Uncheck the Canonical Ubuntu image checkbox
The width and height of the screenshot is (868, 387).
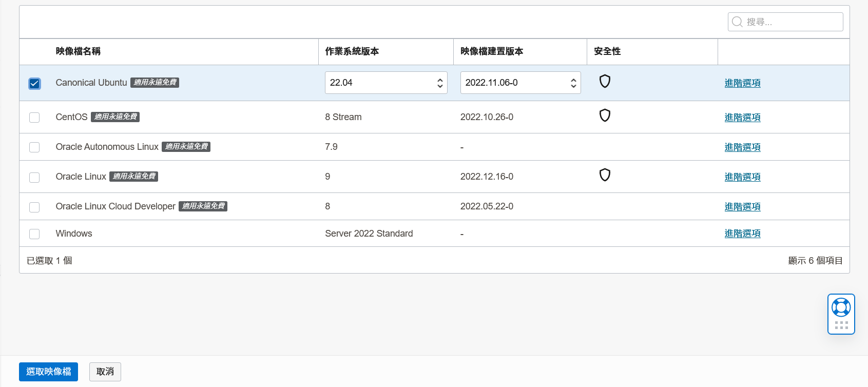[x=34, y=83]
